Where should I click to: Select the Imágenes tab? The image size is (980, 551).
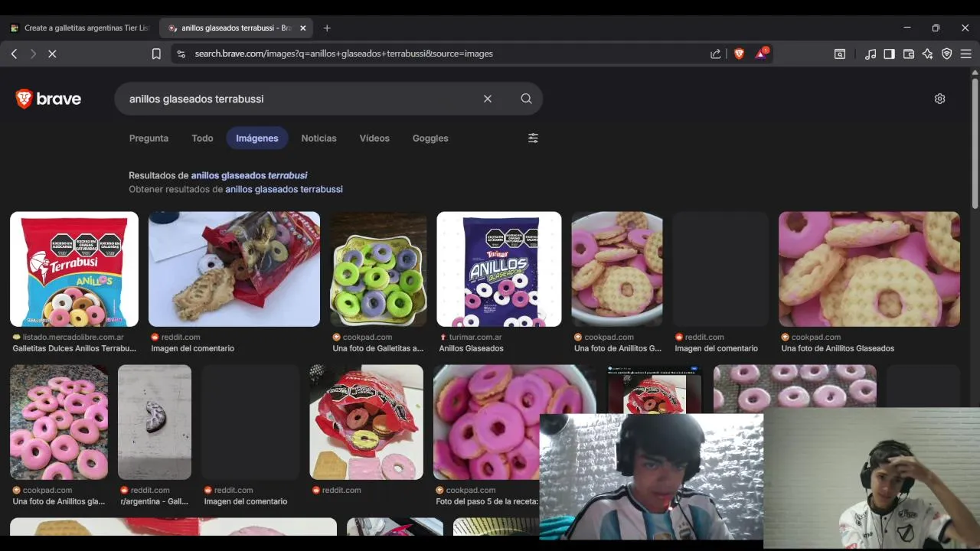[x=257, y=139]
